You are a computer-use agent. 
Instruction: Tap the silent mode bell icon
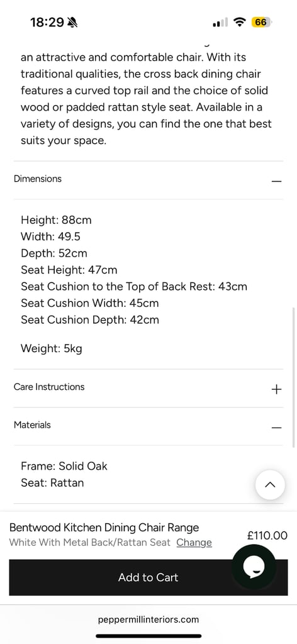(x=73, y=22)
